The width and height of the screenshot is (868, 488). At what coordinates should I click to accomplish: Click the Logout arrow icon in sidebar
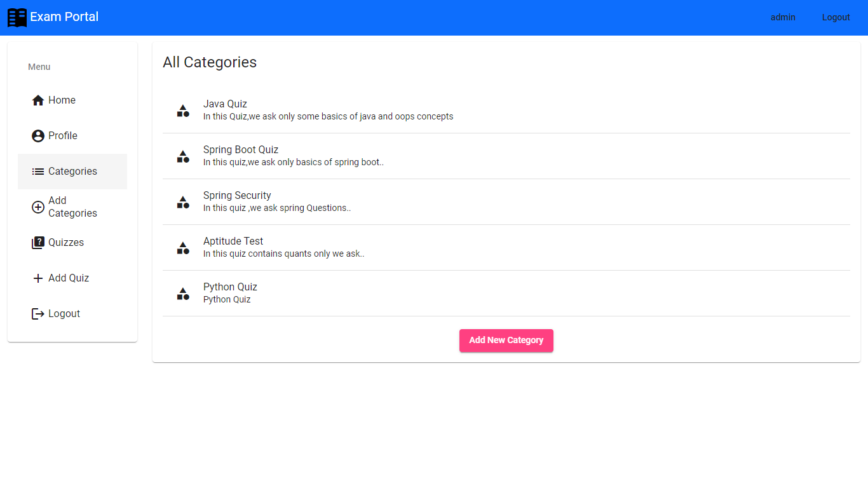(37, 313)
